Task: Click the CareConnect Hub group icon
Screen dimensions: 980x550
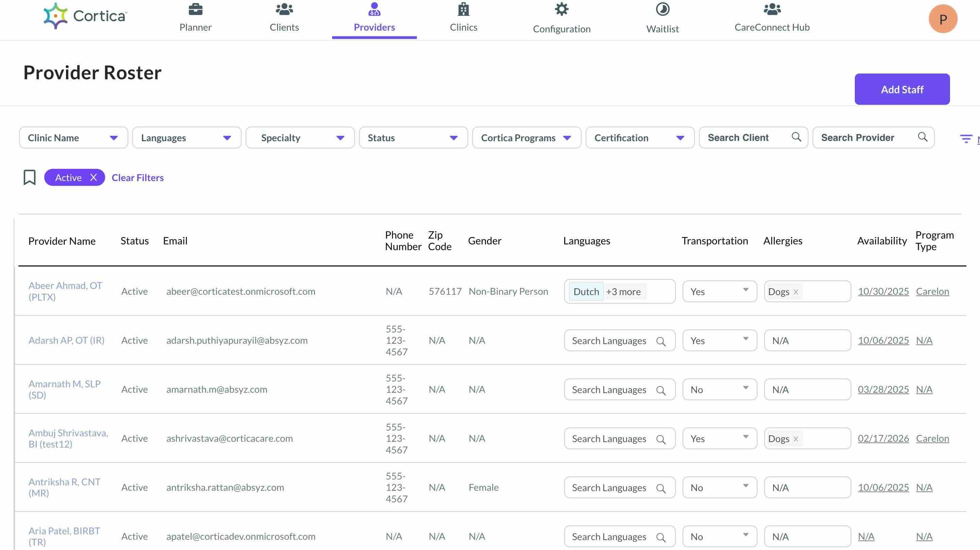Action: point(772,9)
